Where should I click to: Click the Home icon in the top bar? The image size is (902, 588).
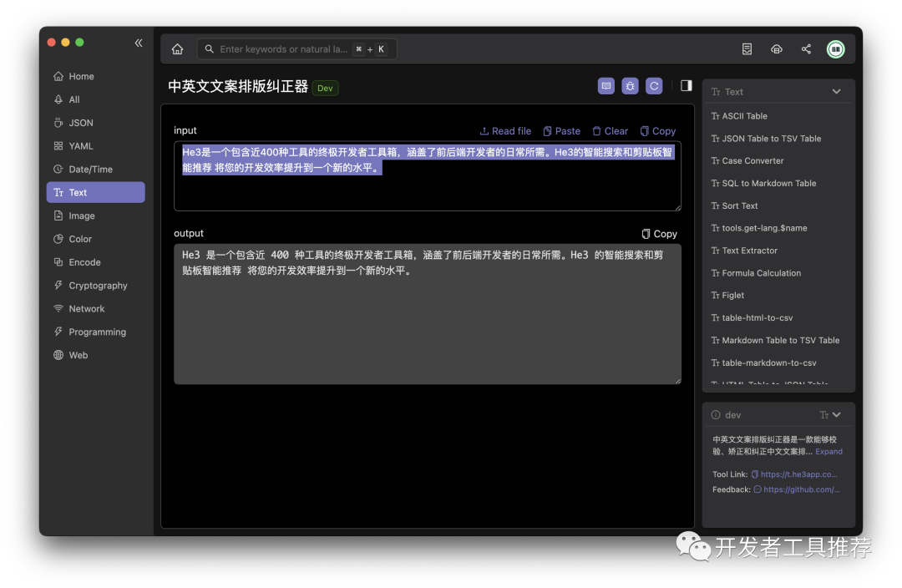[177, 49]
